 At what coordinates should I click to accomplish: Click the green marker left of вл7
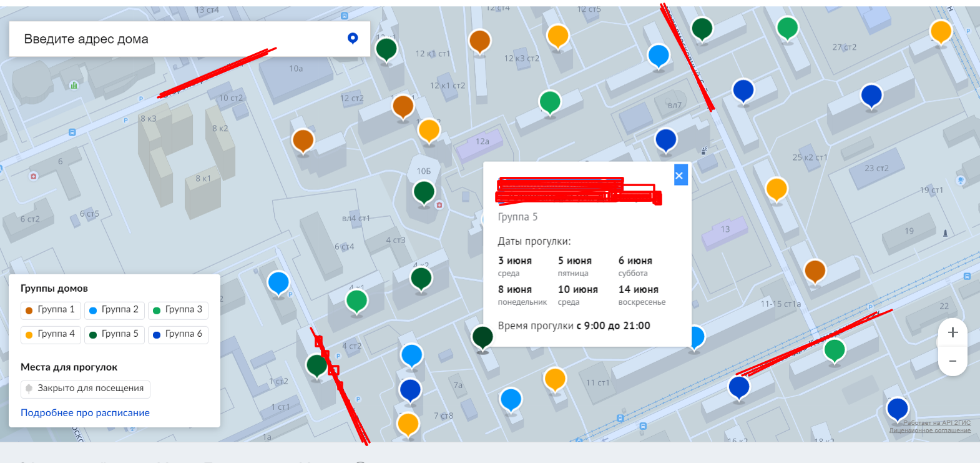point(550,101)
